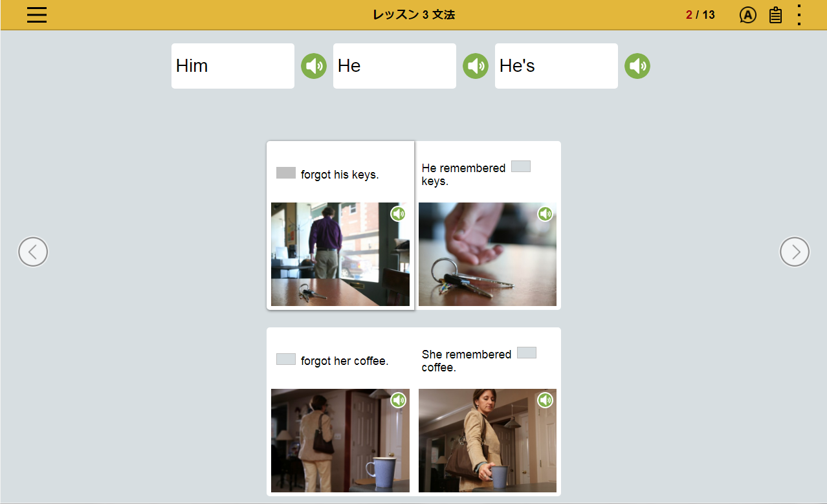Viewport: 827px width, 504px height.
Task: Click blank before 'forgot her coffee'
Action: [286, 359]
